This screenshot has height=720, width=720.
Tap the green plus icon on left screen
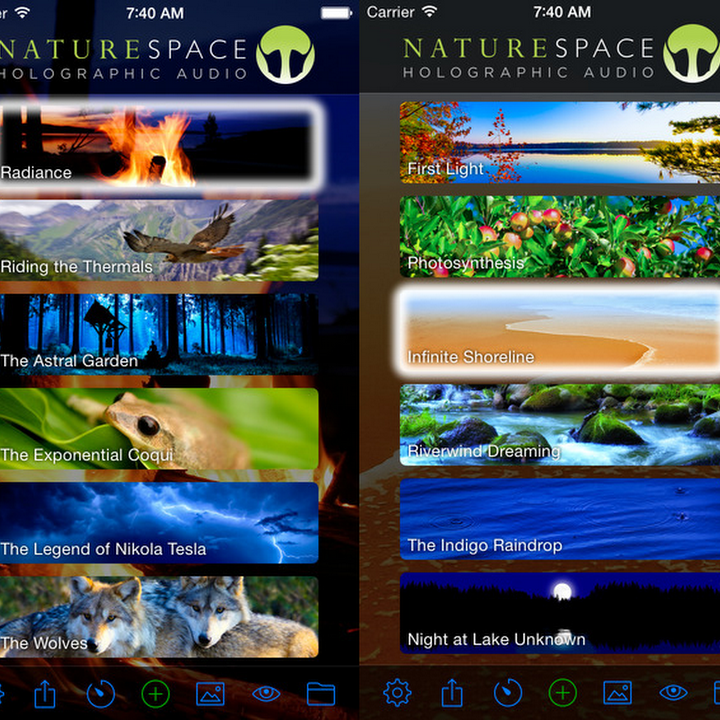tap(156, 694)
